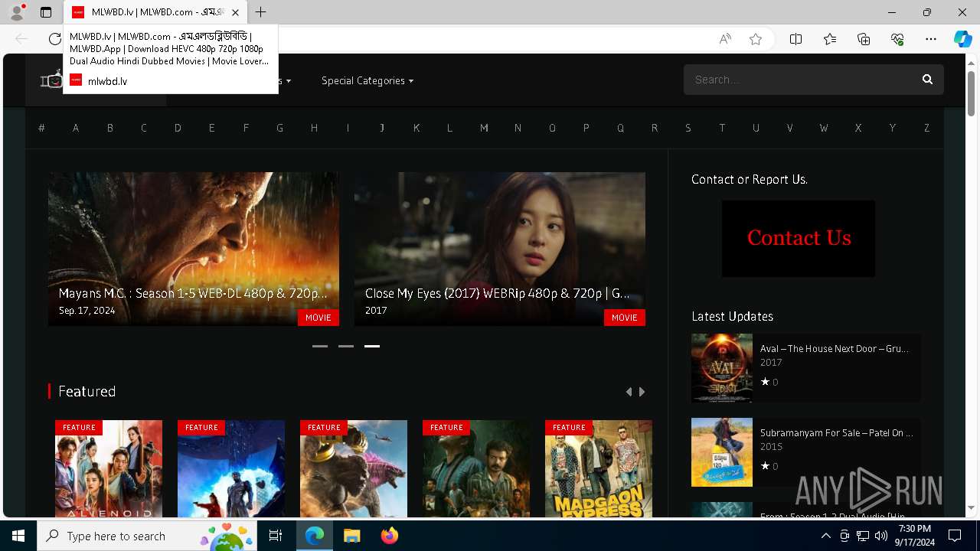Open the Windows Start menu

pyautogui.click(x=18, y=536)
